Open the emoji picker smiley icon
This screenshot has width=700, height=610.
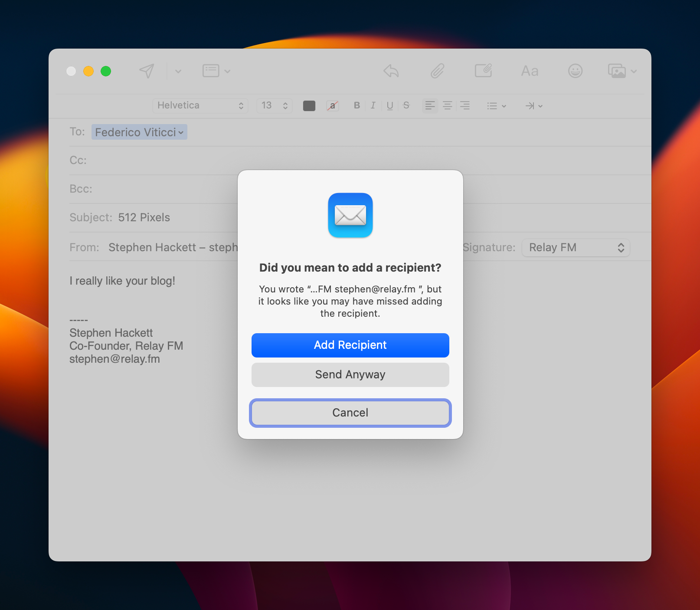[x=575, y=71]
